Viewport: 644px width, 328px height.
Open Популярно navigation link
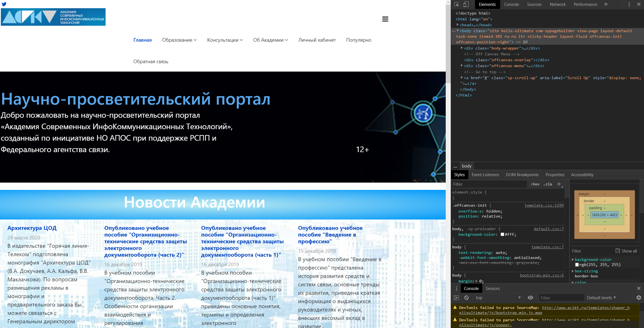[359, 40]
